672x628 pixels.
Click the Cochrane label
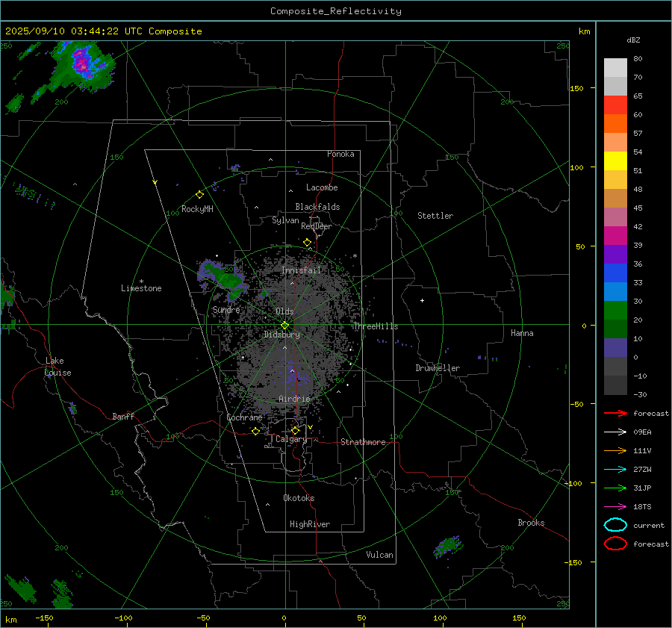[244, 417]
